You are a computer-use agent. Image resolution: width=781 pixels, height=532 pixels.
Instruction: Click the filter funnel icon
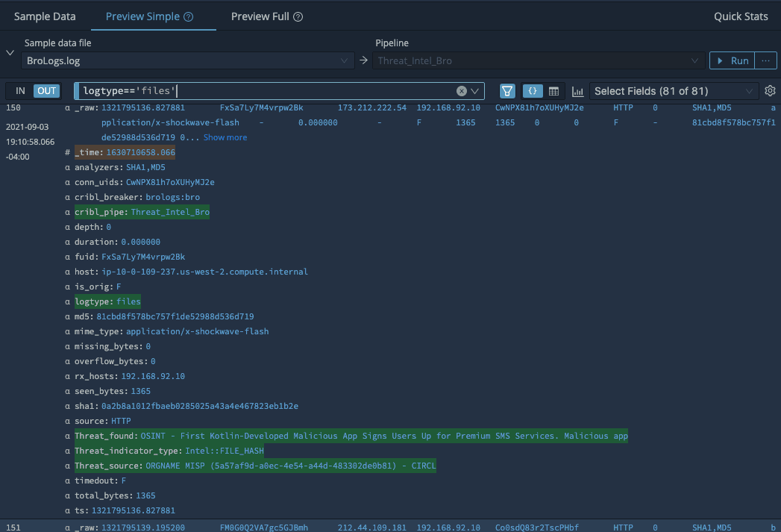(507, 91)
